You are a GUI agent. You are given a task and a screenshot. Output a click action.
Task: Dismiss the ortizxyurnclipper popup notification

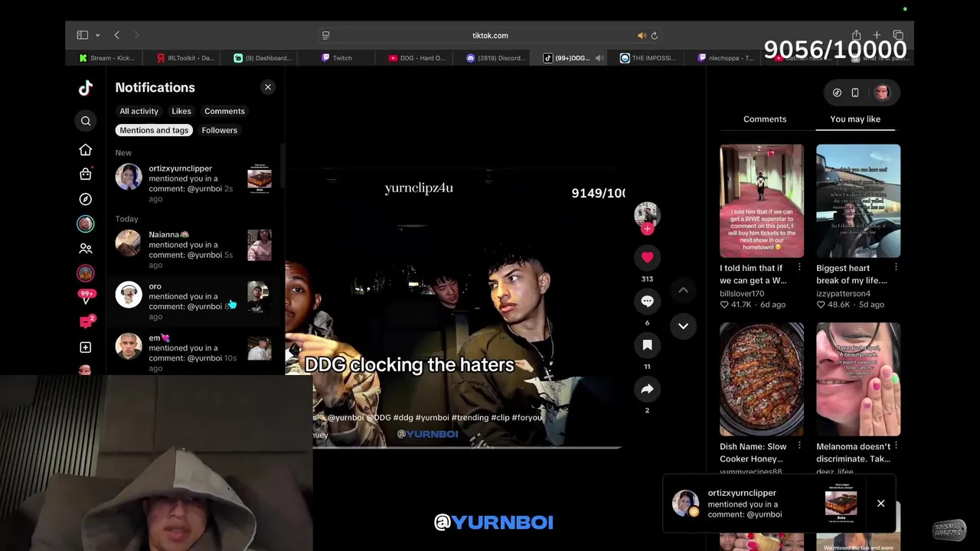[x=880, y=504]
